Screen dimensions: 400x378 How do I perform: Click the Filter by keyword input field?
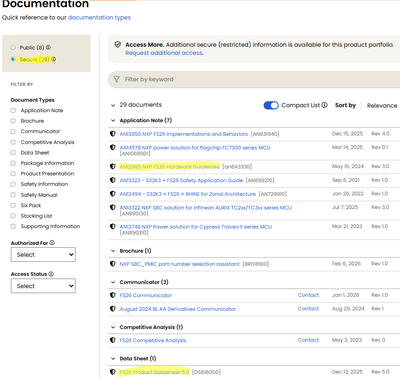pyautogui.click(x=254, y=79)
